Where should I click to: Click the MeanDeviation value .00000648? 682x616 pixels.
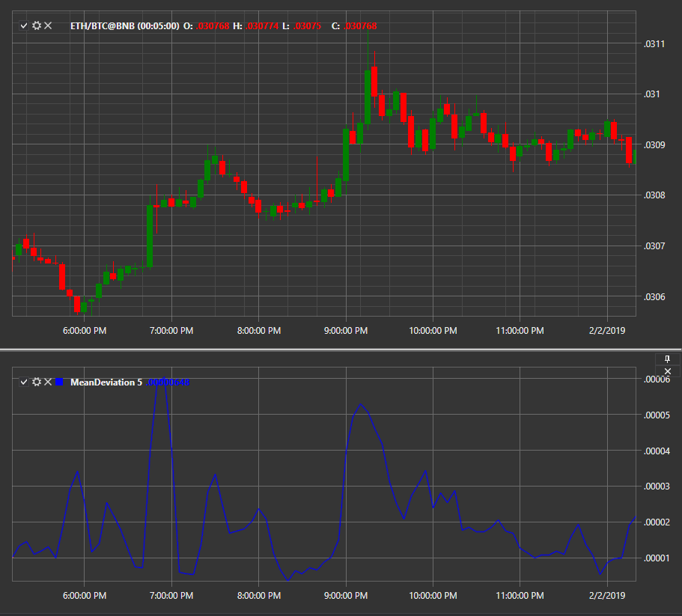click(x=168, y=382)
